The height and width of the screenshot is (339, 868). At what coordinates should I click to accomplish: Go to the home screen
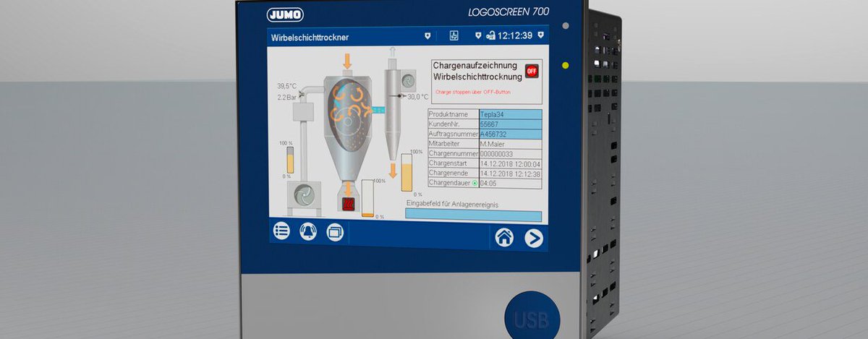click(504, 237)
